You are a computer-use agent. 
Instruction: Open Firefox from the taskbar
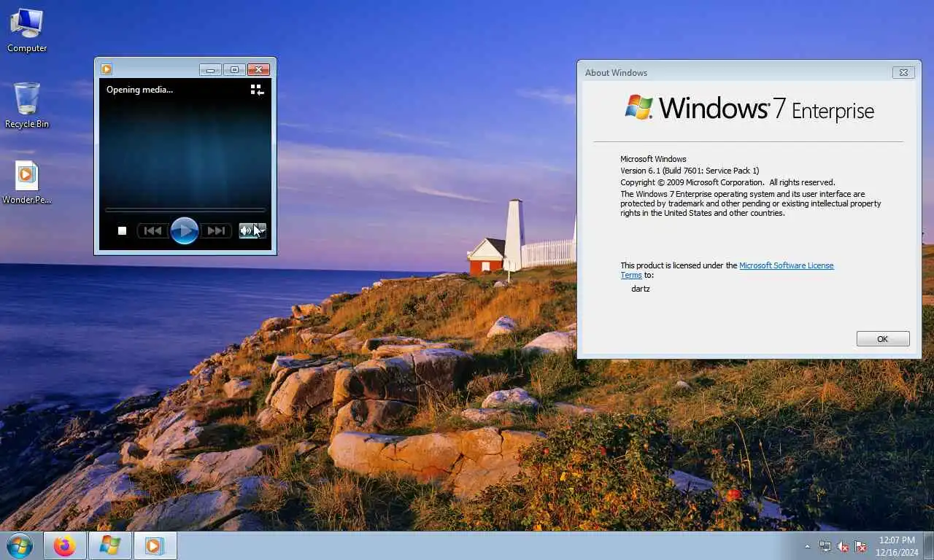click(x=65, y=546)
